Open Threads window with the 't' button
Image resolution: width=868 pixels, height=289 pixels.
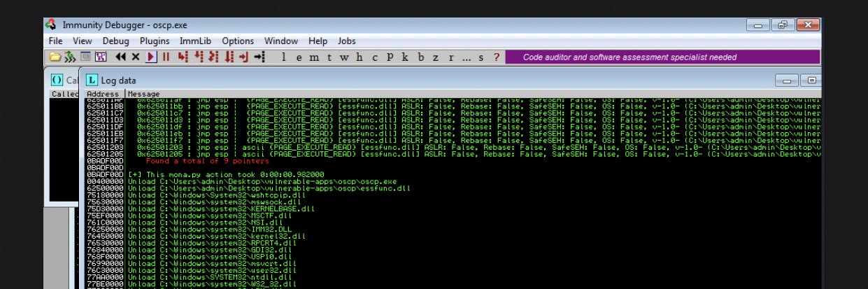click(x=329, y=57)
